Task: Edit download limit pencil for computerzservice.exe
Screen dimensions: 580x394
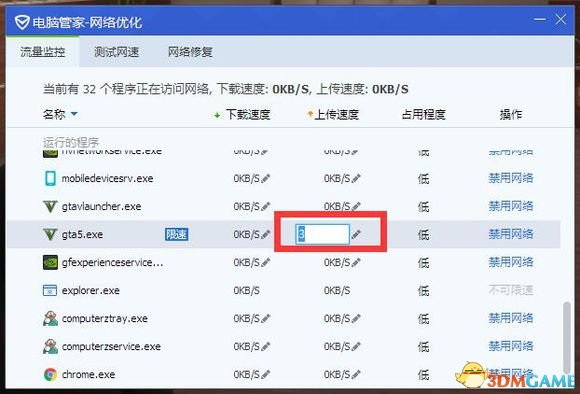Action: tap(266, 347)
